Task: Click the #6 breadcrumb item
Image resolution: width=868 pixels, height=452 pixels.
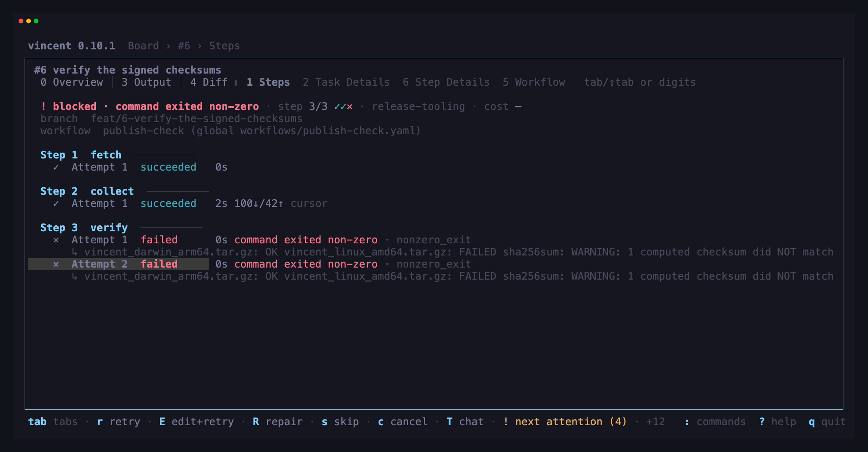Action: tap(184, 46)
